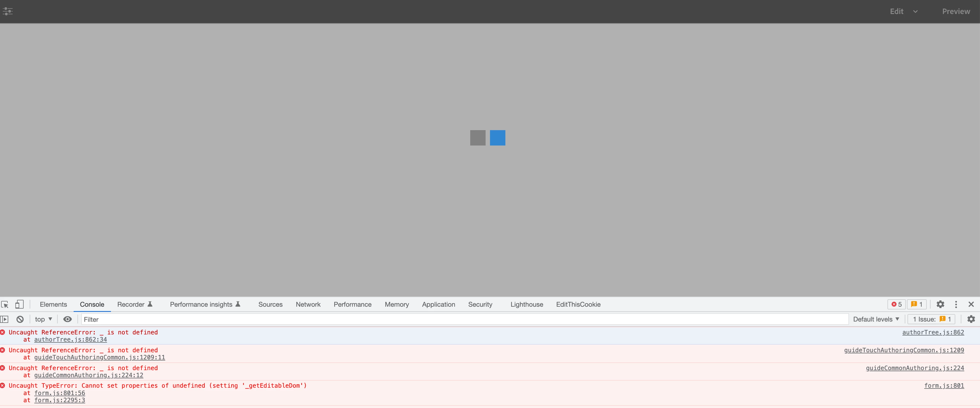This screenshot has width=980, height=408.
Task: Open the top context dropdown
Action: [x=43, y=319]
